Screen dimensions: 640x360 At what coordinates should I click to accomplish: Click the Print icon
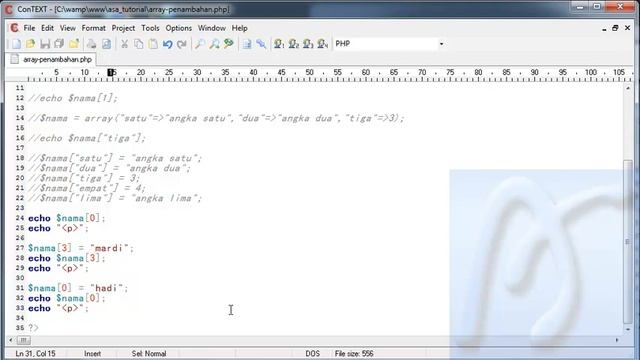click(91, 44)
